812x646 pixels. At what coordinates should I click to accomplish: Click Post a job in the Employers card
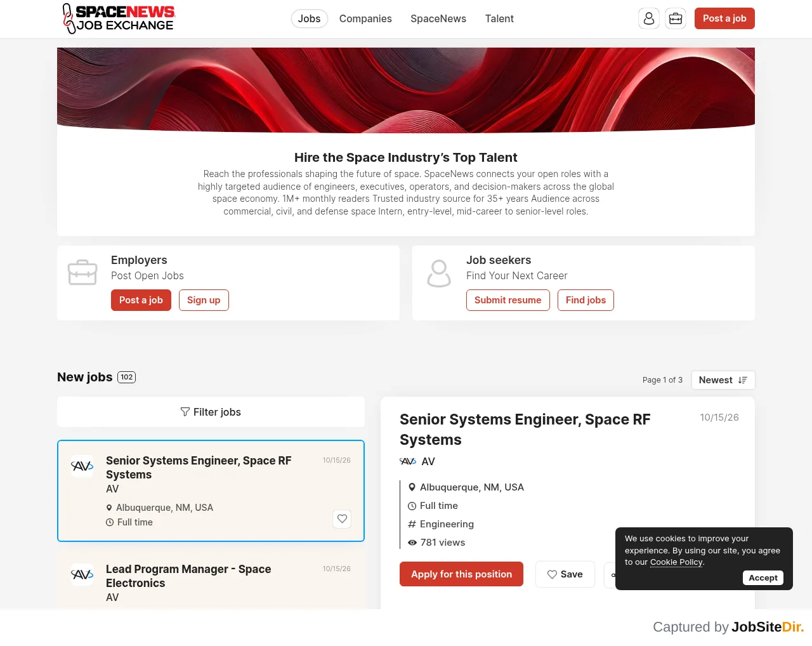[x=141, y=300]
